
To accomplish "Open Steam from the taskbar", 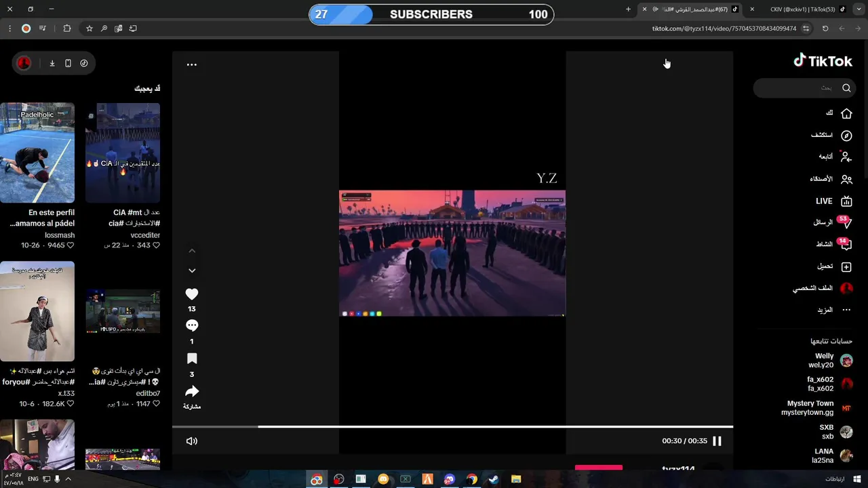I will pos(494,479).
